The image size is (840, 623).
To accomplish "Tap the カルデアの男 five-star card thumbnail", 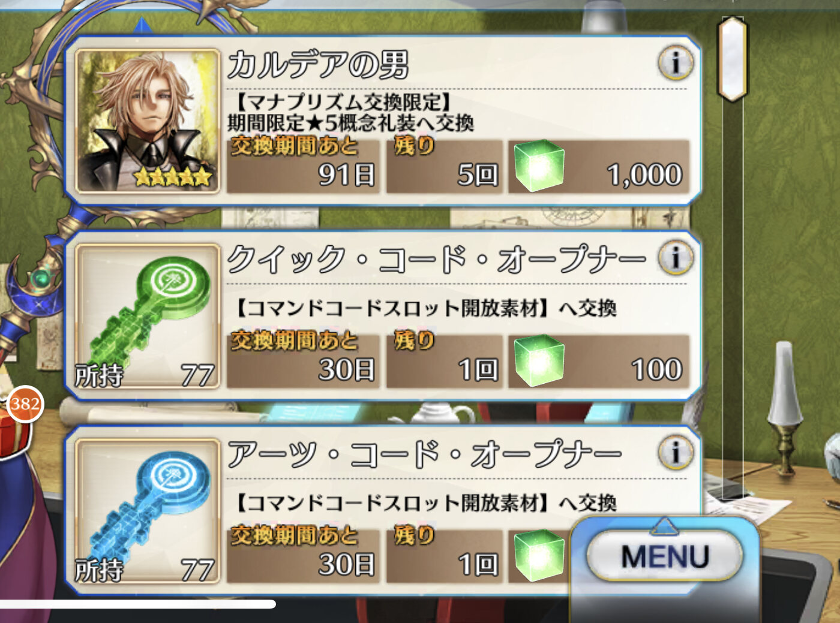I will point(148,121).
